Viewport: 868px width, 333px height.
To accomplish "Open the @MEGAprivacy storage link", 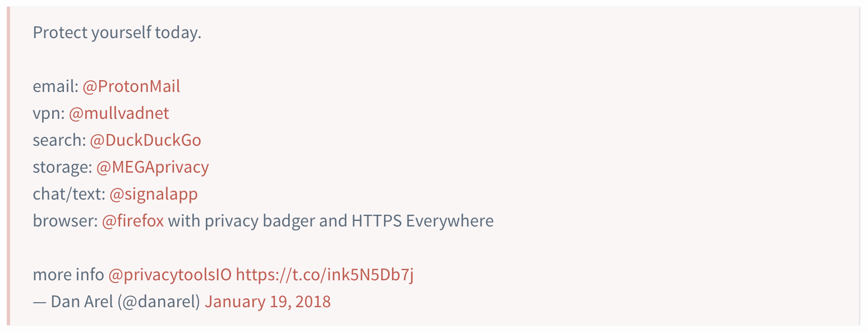I will pos(153,167).
